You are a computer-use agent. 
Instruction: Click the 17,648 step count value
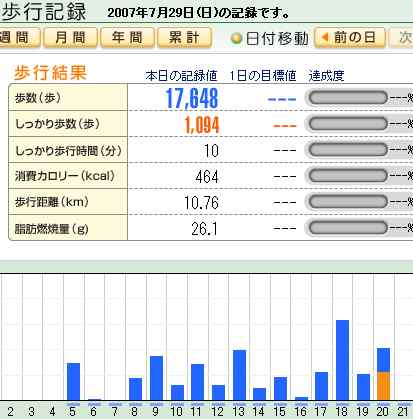[x=192, y=99]
